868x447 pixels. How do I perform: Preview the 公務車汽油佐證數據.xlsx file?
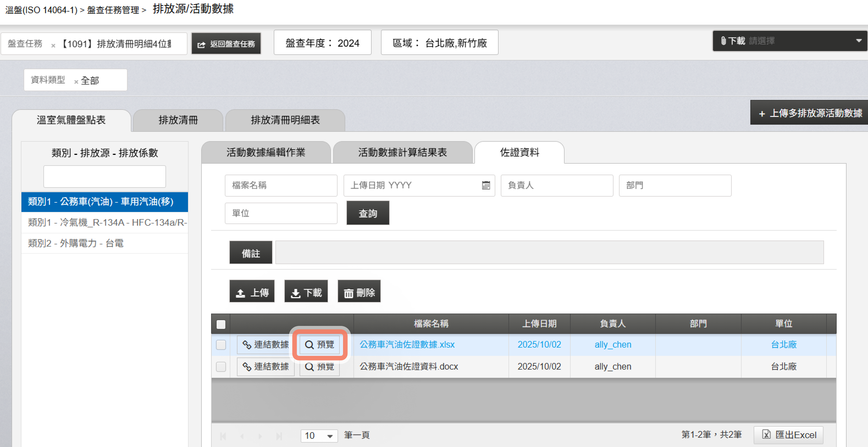coord(319,344)
